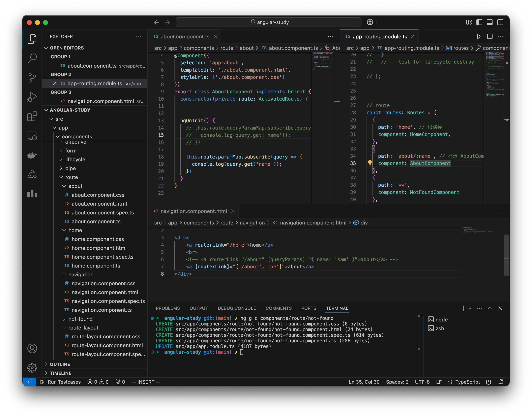Open the Search view in activity bar

click(x=32, y=58)
